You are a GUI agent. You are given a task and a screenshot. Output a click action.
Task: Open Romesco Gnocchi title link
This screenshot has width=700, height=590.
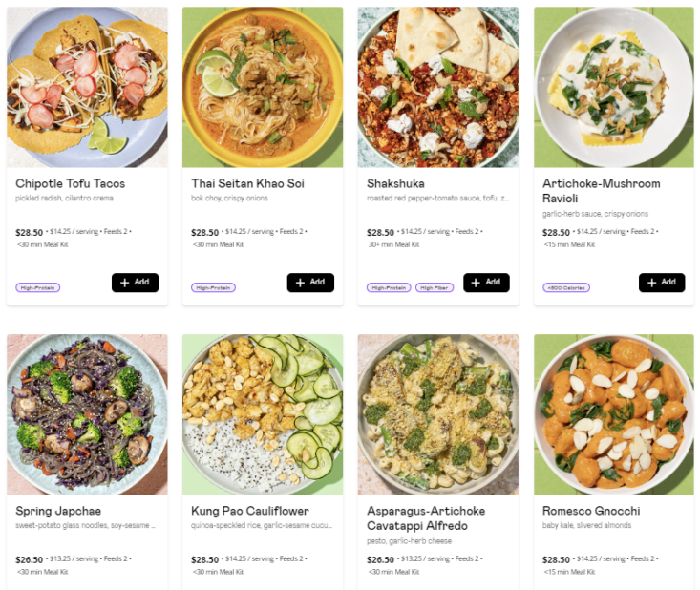point(591,511)
